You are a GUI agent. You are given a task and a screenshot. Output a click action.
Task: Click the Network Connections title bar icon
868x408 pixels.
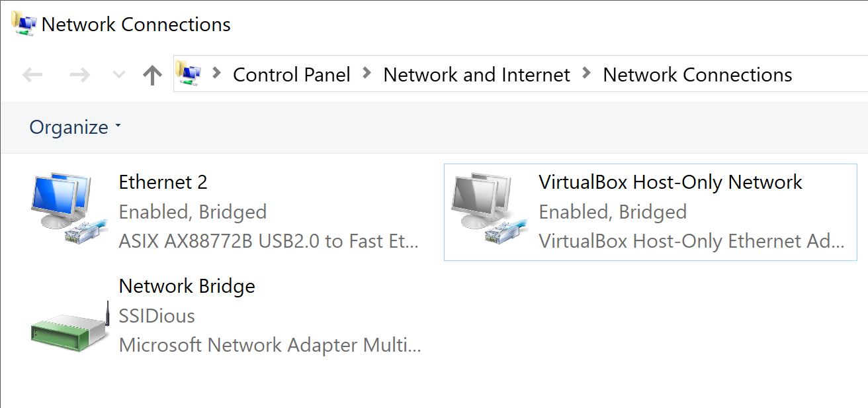click(24, 24)
